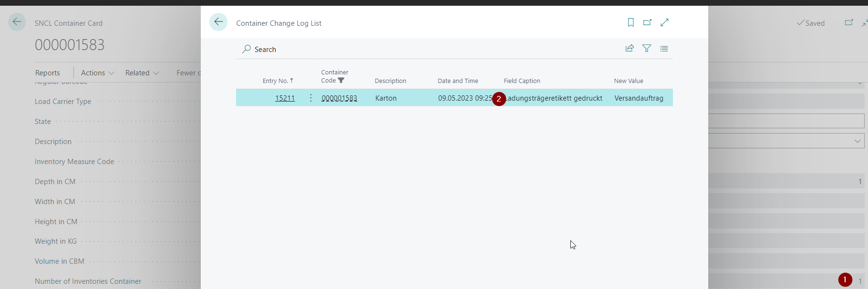The image size is (868, 289).
Task: Expand Actions menu on Container Card
Action: [x=98, y=72]
